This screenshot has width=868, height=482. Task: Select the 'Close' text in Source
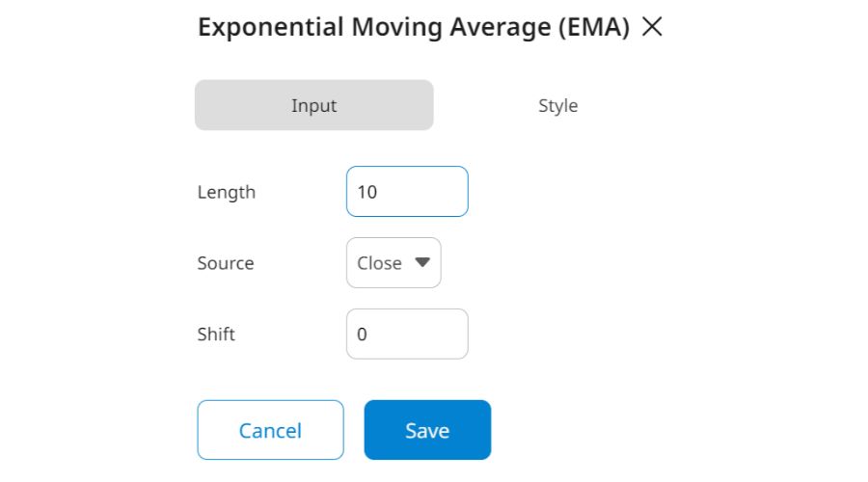(x=379, y=263)
